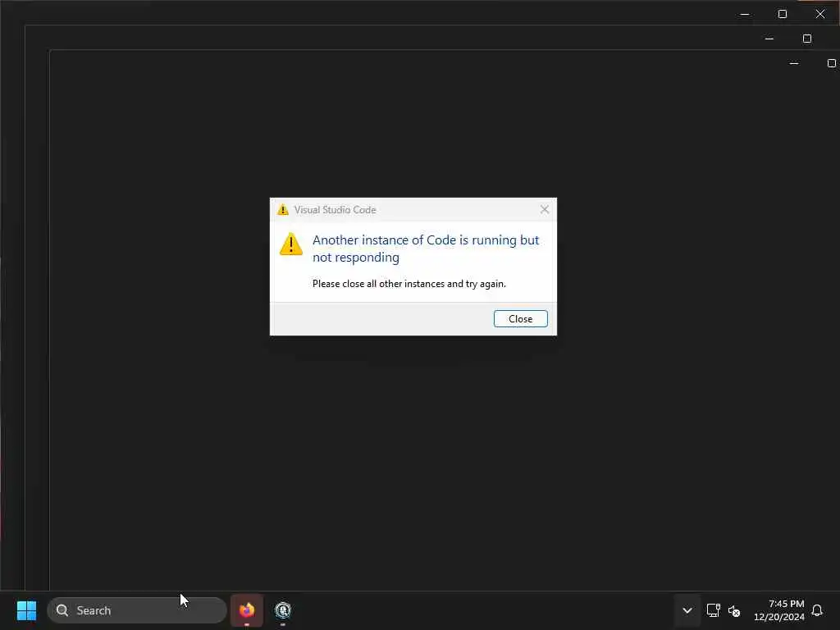
Task: Open Firefox from the taskbar
Action: point(247,610)
